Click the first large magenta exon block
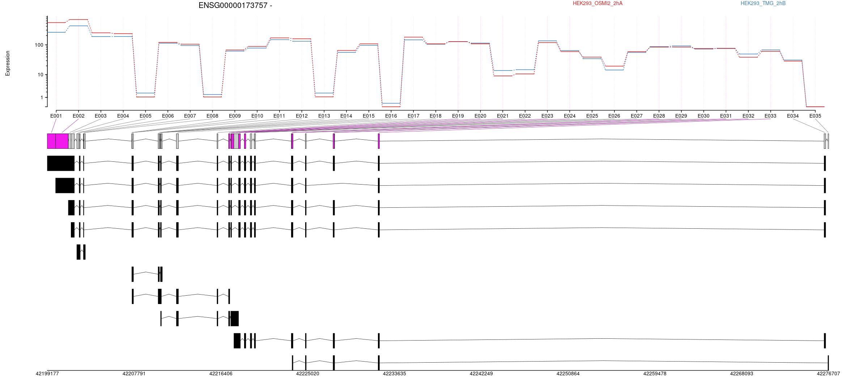 (x=51, y=141)
